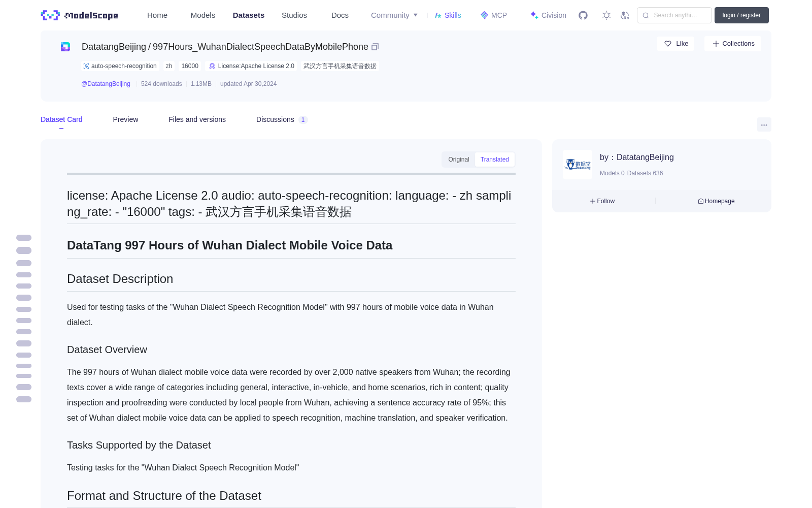Follow DatatangBeijing

(x=602, y=201)
